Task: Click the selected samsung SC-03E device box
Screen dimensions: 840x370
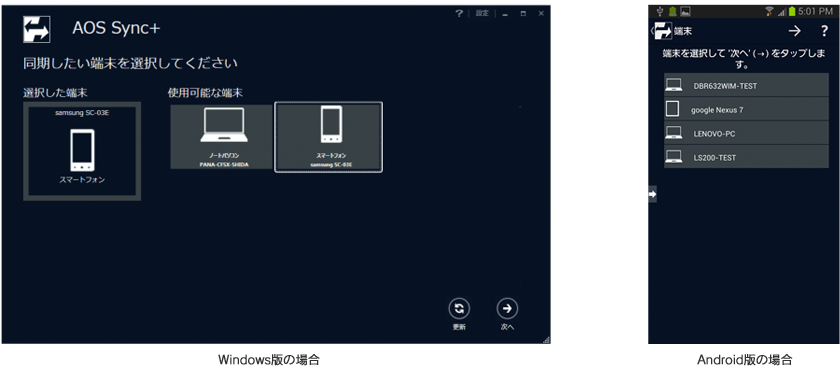Action: pos(82,151)
